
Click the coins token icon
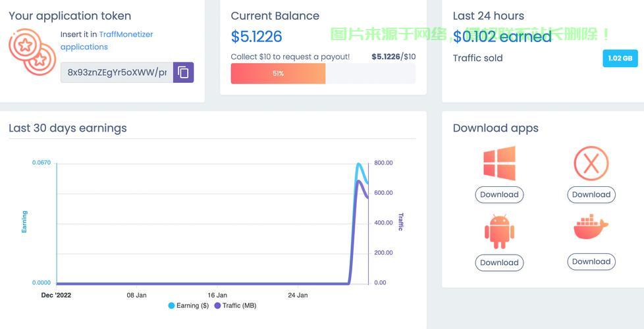[x=32, y=53]
